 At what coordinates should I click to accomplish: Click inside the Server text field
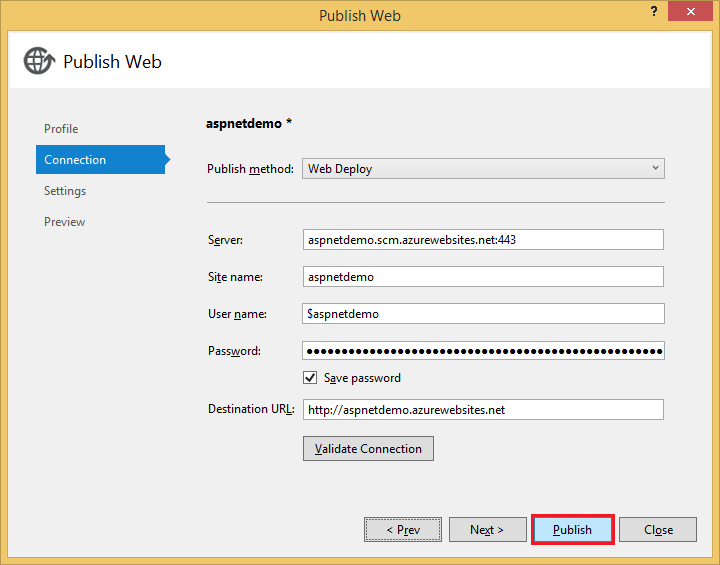click(483, 240)
